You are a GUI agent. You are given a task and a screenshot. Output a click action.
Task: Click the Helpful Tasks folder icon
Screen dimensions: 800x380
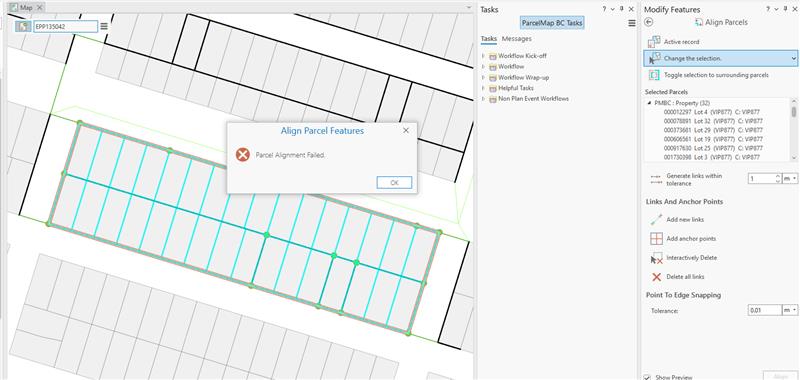[492, 88]
